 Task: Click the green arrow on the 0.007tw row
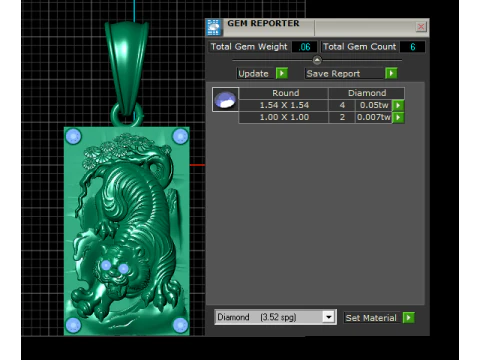pyautogui.click(x=398, y=117)
